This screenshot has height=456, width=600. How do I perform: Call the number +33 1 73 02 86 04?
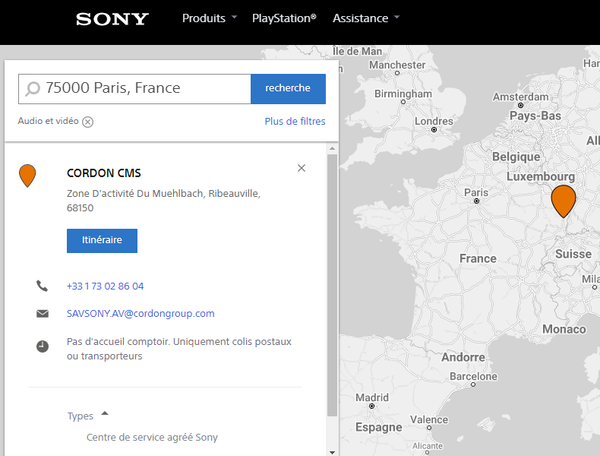(x=105, y=286)
